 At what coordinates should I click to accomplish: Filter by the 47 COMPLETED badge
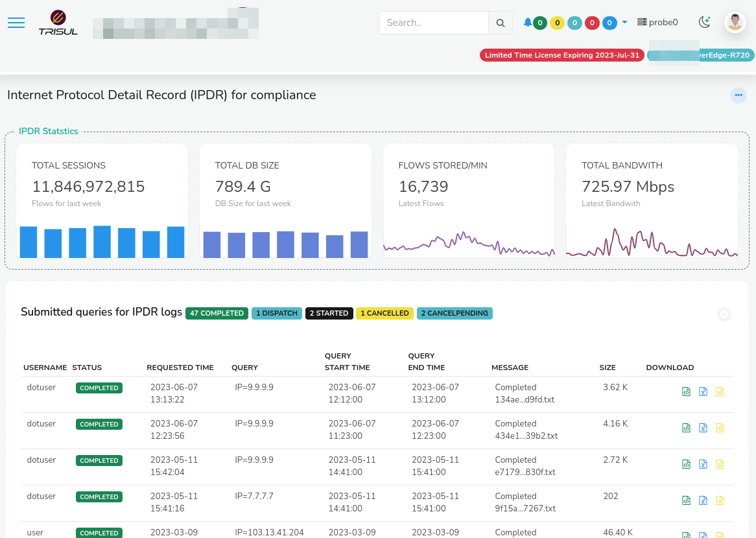click(217, 313)
